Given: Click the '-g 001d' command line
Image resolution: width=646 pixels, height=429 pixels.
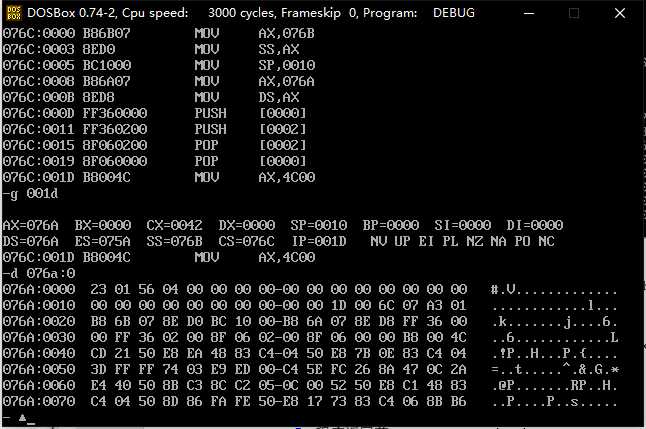Looking at the screenshot, I should [30, 193].
